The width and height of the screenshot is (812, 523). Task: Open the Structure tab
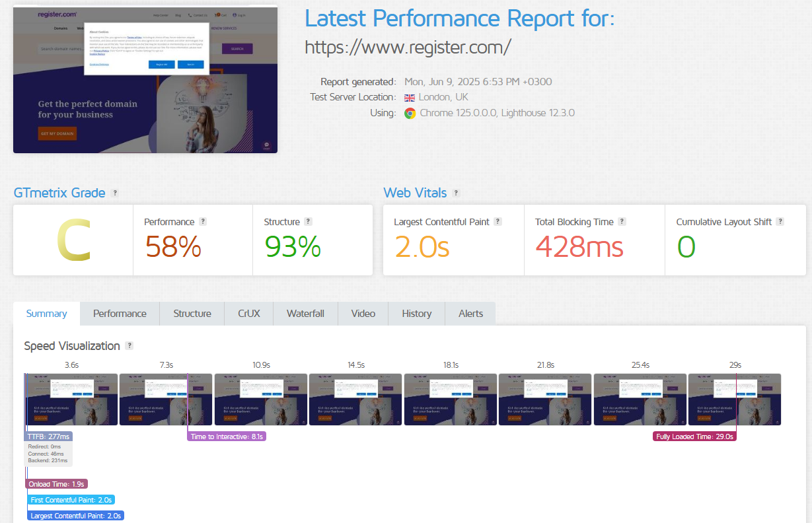click(192, 314)
